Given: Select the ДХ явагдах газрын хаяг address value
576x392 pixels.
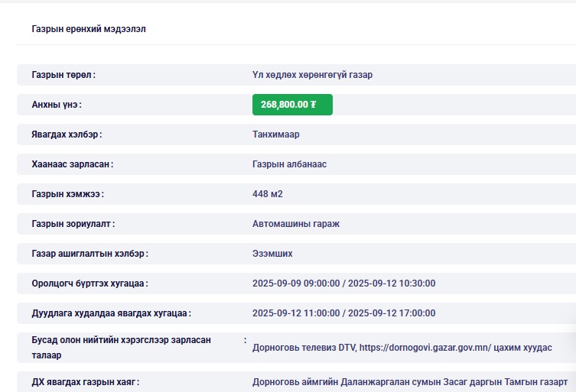Looking at the screenshot, I should (x=409, y=381).
